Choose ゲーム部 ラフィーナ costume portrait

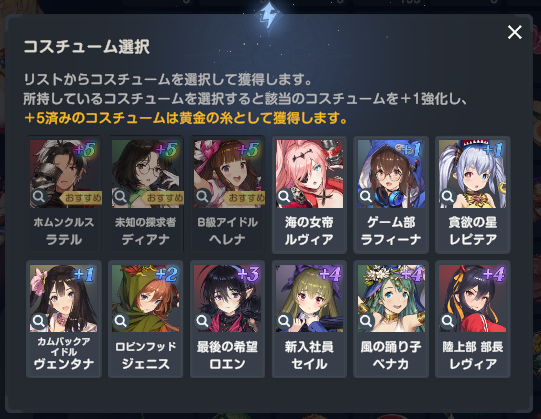[x=391, y=174]
